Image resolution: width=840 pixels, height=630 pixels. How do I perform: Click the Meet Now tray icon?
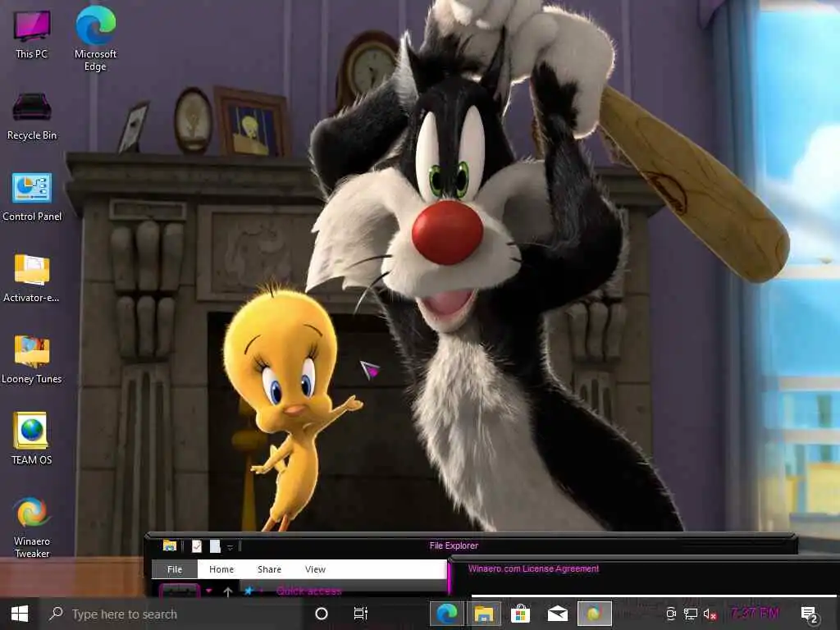(670, 614)
